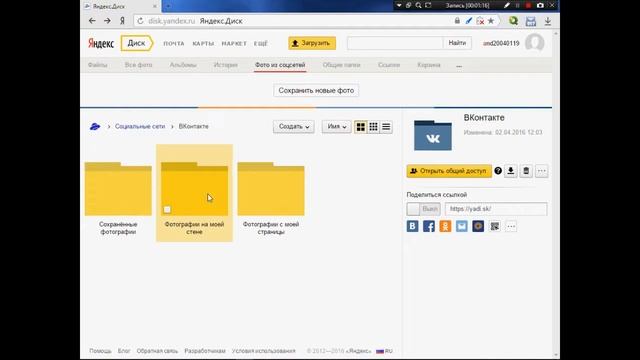The image size is (640, 360).
Task: Click the blocked content icon with red cross
Action: [480, 21]
